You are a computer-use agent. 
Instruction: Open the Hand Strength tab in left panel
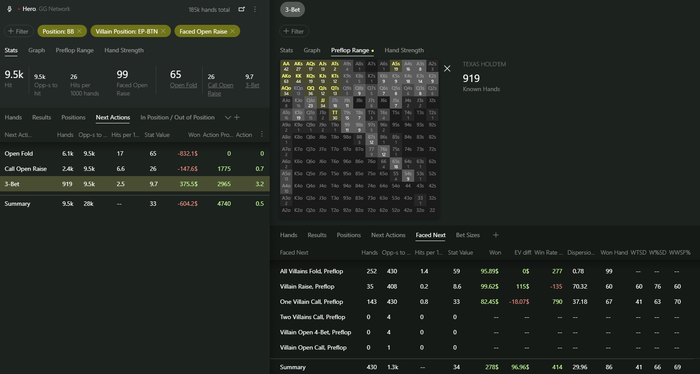coord(124,50)
